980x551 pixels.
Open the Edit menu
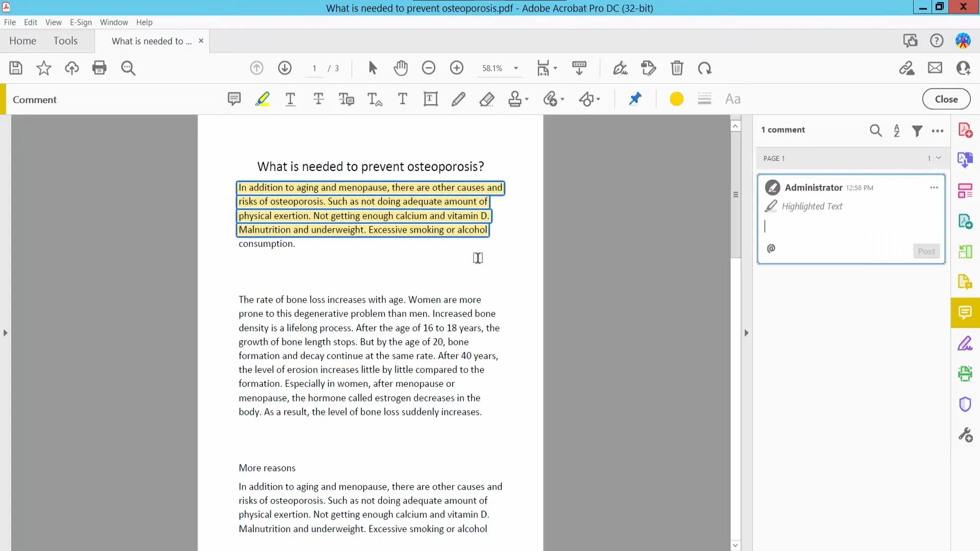[x=30, y=22]
